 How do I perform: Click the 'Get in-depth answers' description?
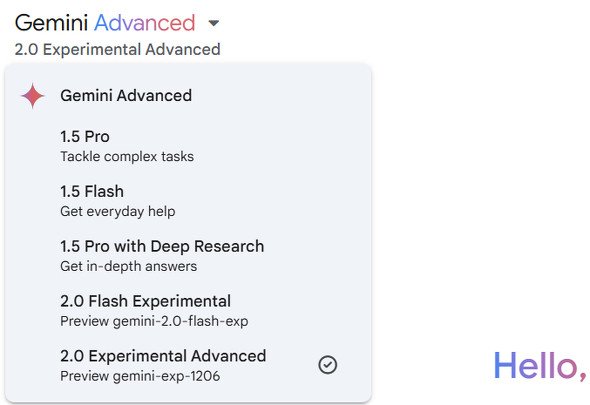tap(129, 266)
